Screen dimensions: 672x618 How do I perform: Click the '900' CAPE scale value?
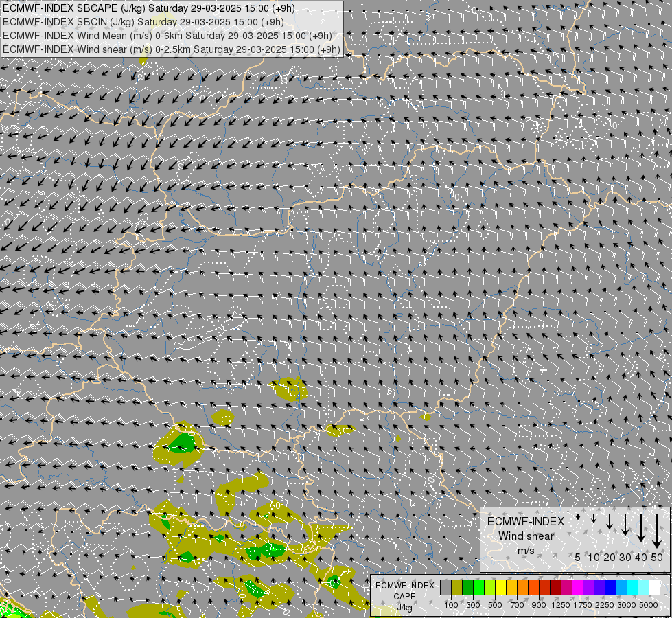tap(539, 605)
